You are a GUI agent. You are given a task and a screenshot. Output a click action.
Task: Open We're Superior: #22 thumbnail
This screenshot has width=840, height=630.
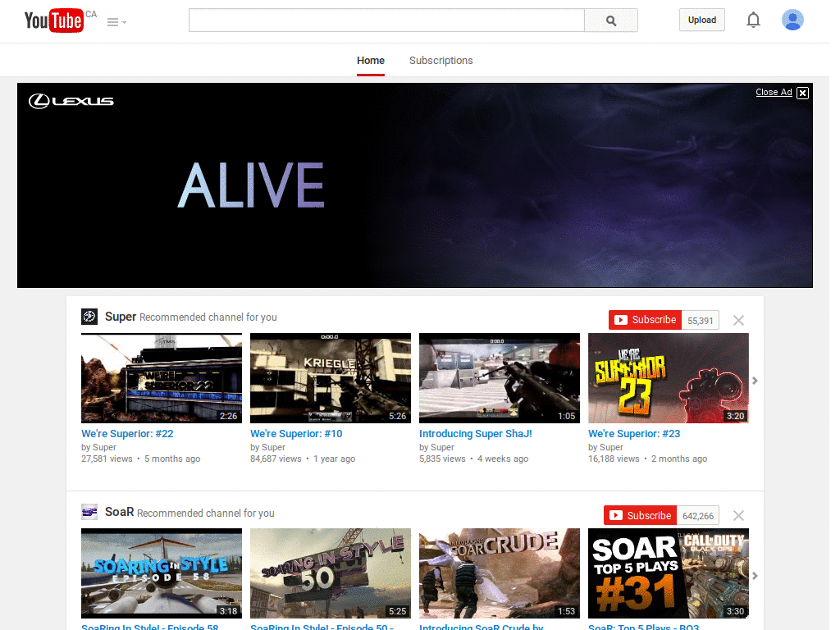tap(162, 378)
